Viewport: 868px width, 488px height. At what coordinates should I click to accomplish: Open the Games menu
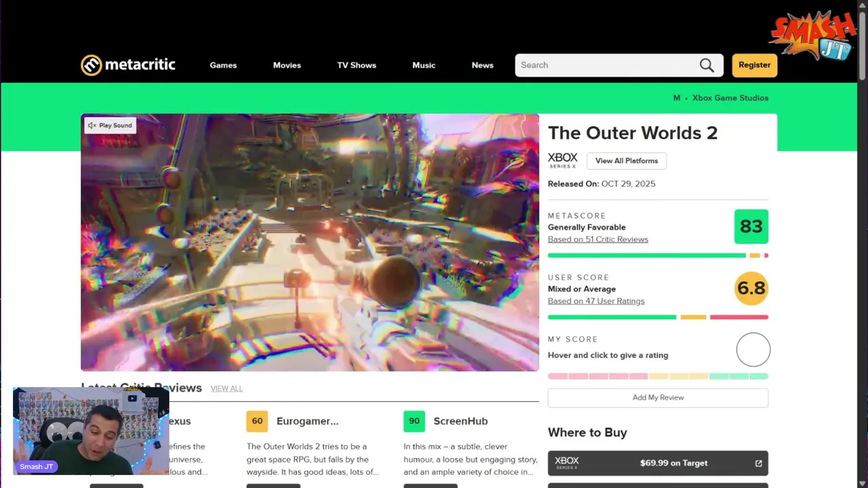click(x=223, y=65)
